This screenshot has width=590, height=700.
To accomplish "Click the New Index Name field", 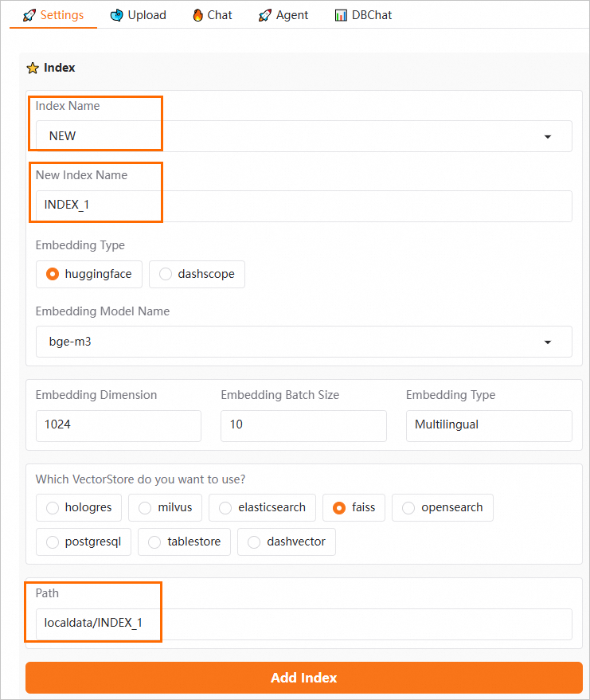I will pos(303,205).
